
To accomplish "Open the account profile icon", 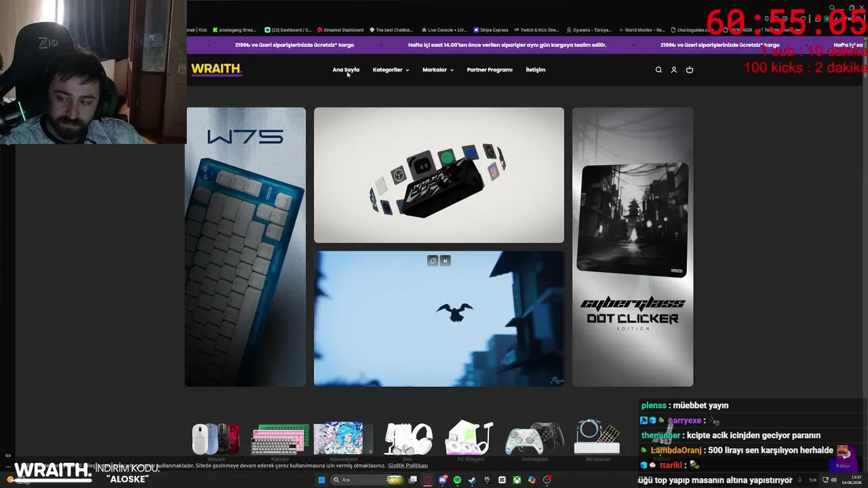I will (674, 70).
